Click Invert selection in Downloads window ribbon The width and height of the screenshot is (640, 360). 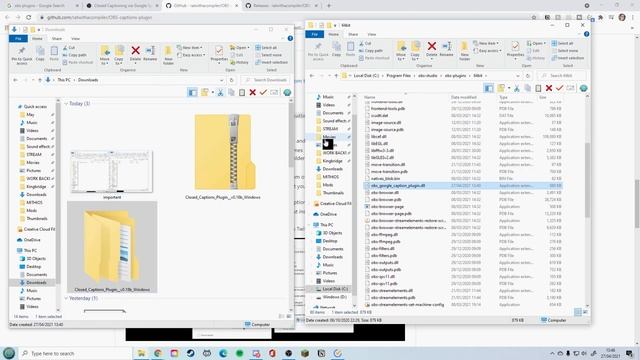point(271,62)
